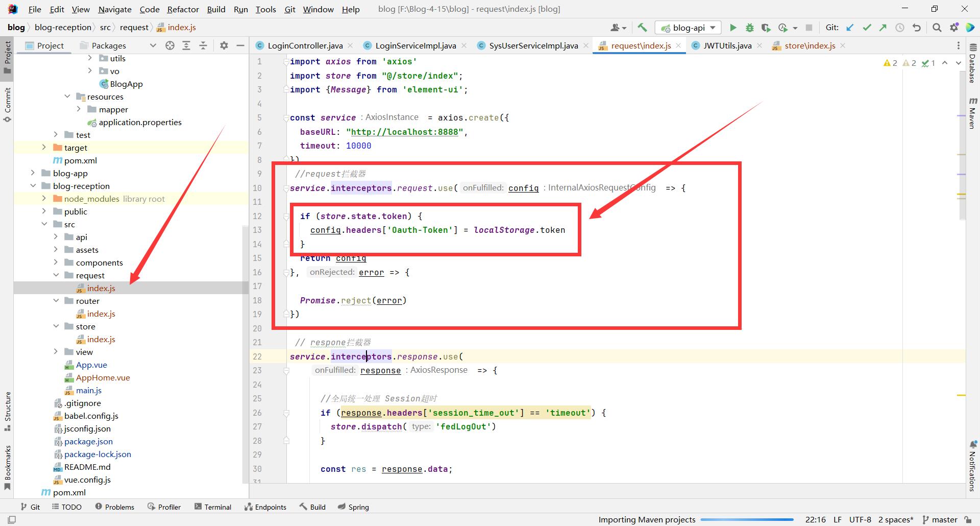Click the master branch widget
This screenshot has height=526, width=980.
(x=940, y=519)
